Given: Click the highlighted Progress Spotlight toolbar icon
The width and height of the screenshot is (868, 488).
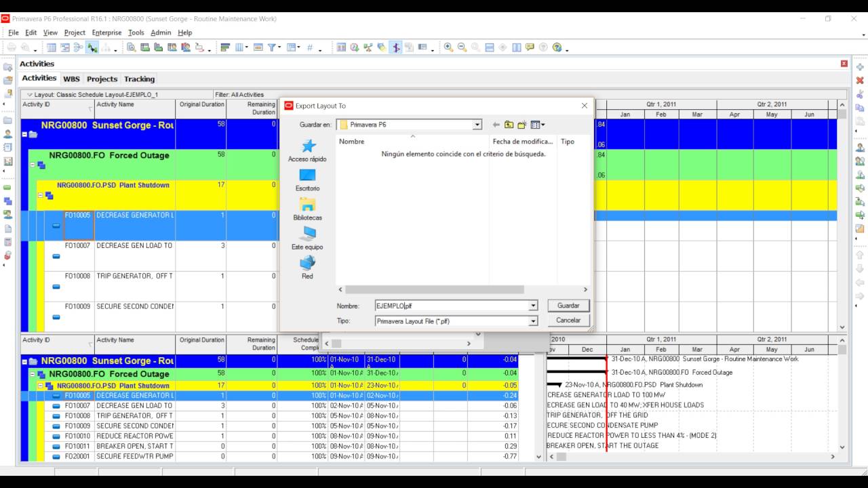Looking at the screenshot, I should tap(395, 47).
